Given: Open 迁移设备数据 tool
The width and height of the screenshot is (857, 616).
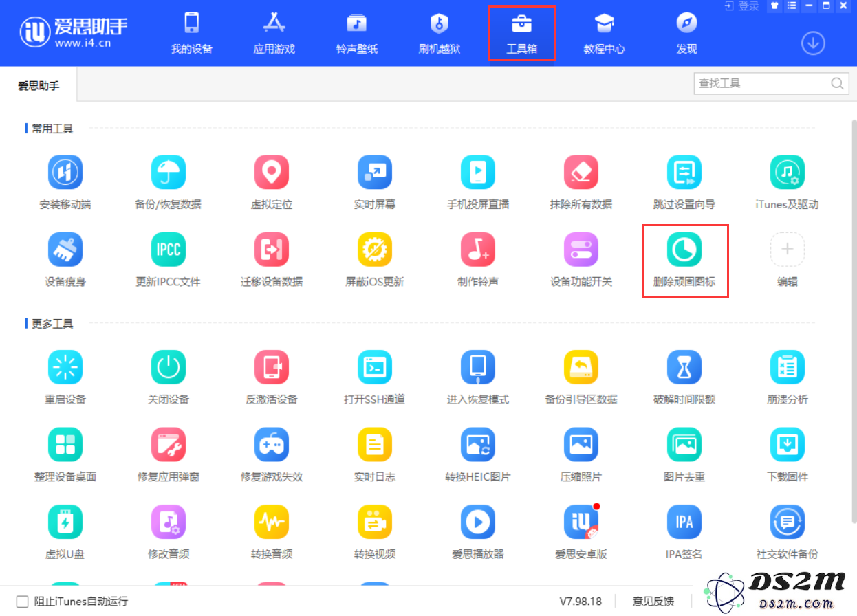Looking at the screenshot, I should [x=272, y=259].
